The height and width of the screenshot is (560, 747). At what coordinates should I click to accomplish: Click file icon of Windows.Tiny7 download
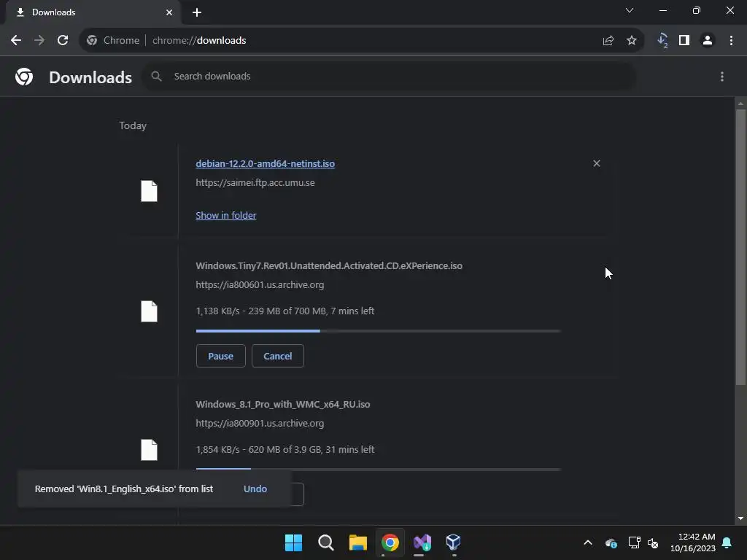149,311
